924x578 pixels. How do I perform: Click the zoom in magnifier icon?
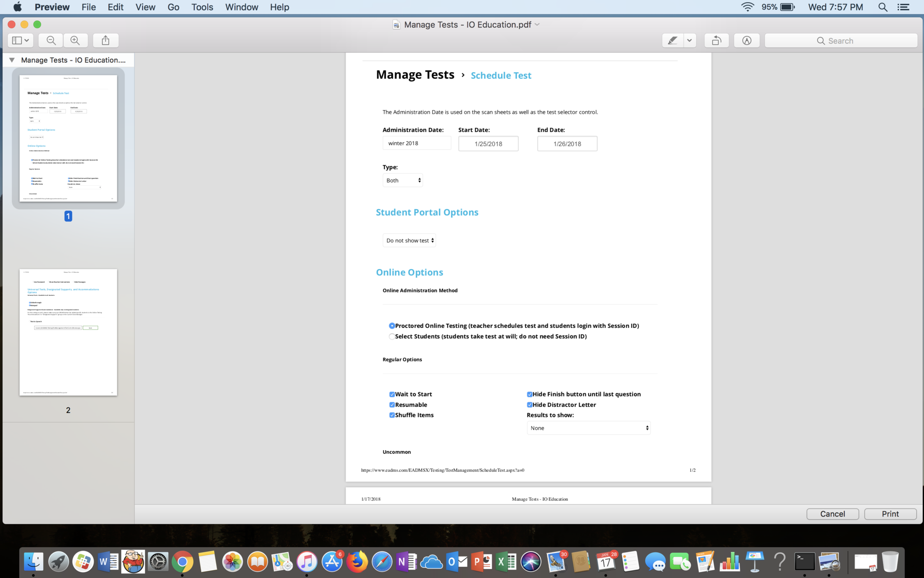(75, 41)
